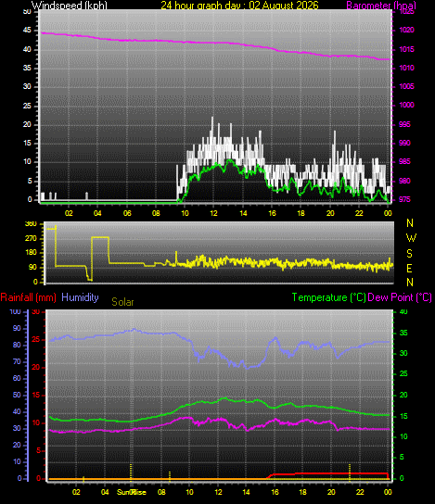Click the W compass letter beside wind direction
This screenshot has height=504, width=435.
411,238
